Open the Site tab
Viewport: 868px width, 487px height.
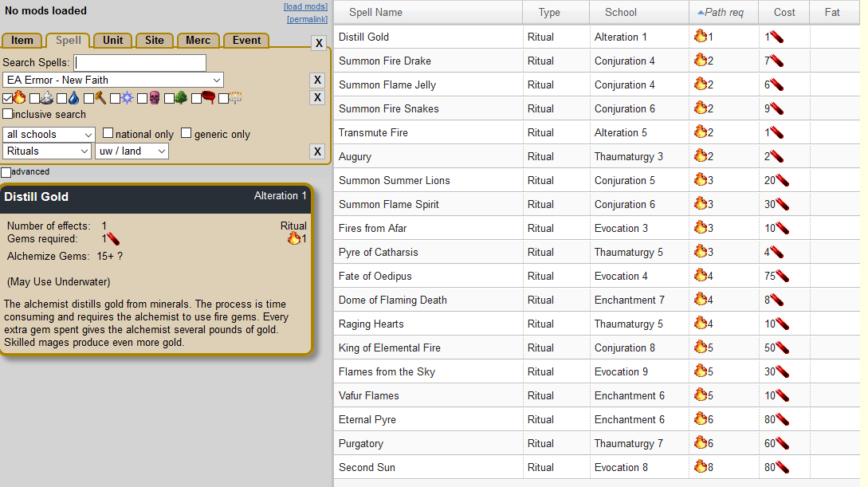(155, 41)
